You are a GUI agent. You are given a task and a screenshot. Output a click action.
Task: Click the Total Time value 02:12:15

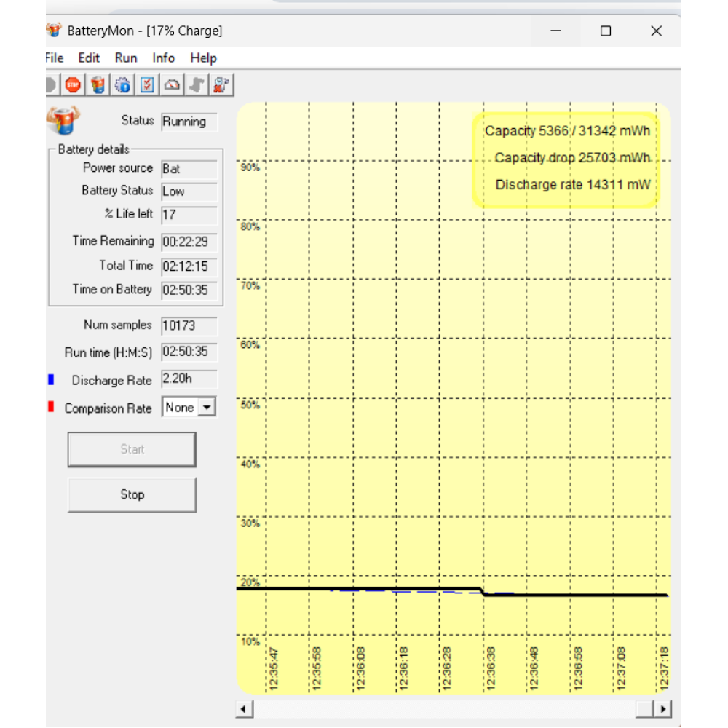[189, 266]
